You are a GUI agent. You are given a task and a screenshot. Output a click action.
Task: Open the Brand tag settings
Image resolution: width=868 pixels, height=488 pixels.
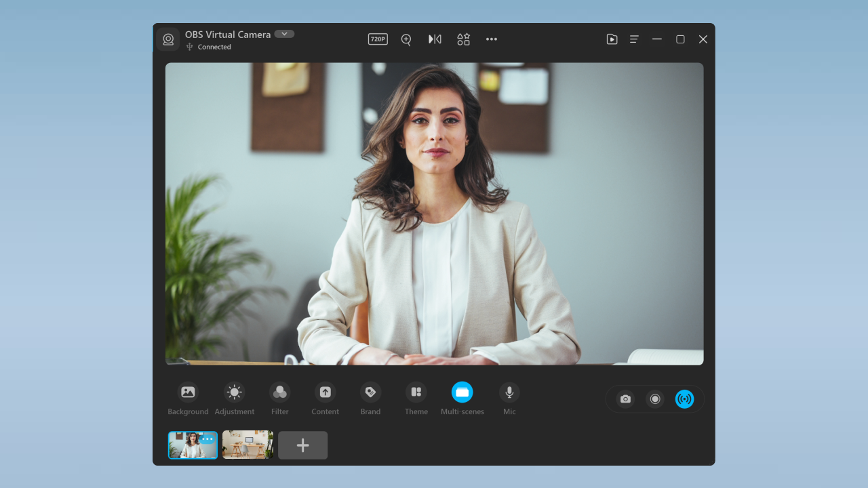click(370, 392)
